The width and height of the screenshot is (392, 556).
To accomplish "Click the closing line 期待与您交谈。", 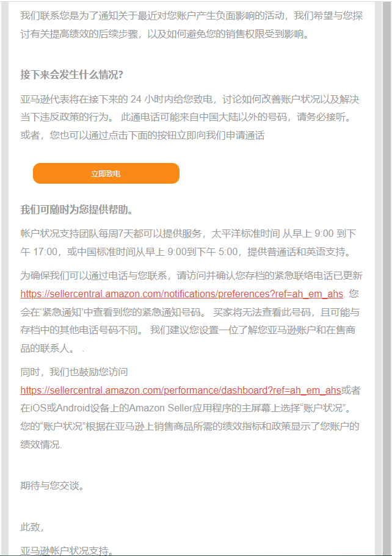I will [53, 485].
